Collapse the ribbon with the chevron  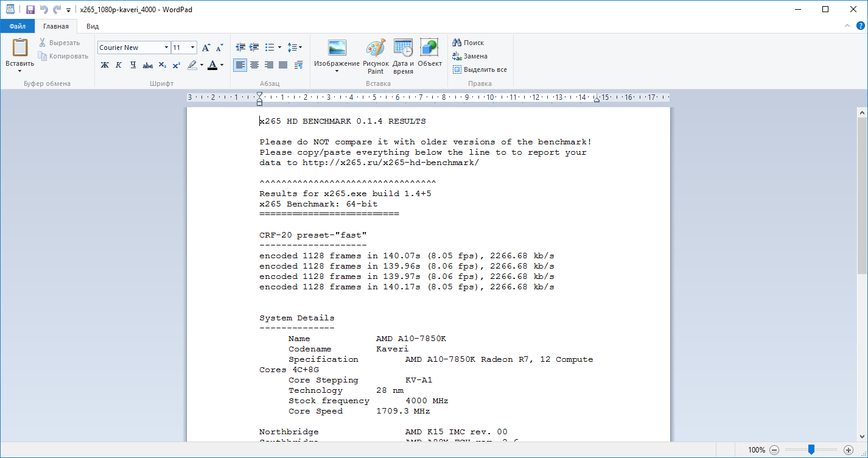pos(847,26)
